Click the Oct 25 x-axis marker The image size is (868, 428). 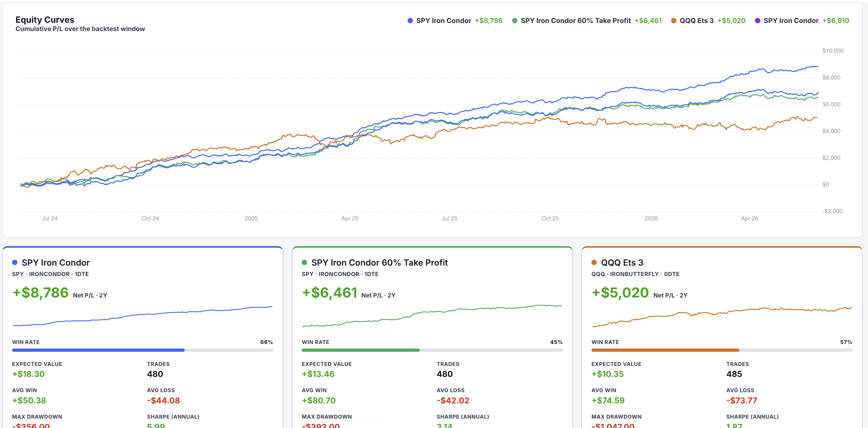[x=550, y=219]
